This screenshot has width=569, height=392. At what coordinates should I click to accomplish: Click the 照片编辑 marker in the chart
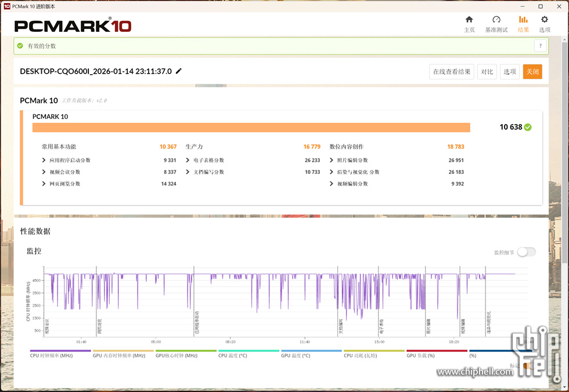tap(428, 326)
